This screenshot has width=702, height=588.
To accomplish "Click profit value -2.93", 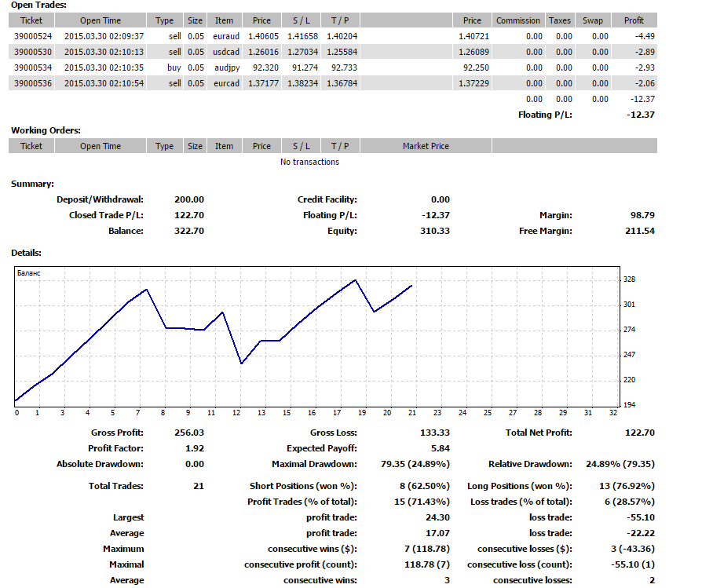I will [645, 68].
